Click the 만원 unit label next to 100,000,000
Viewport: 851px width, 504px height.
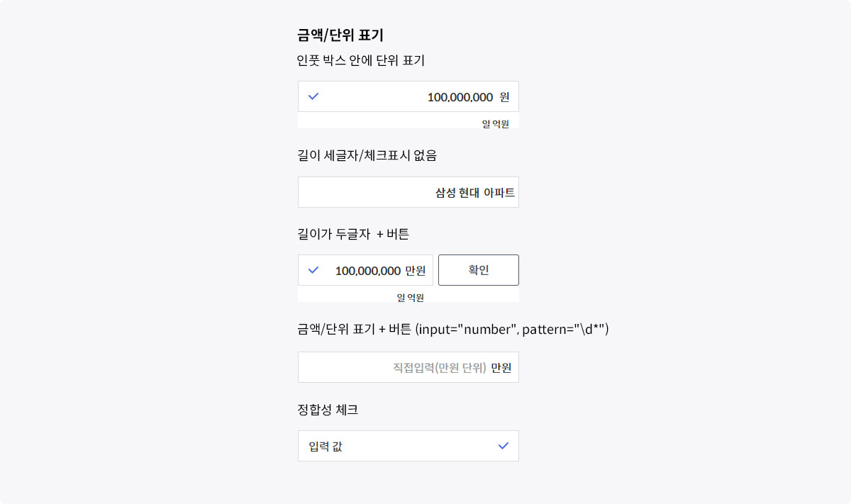tap(416, 271)
